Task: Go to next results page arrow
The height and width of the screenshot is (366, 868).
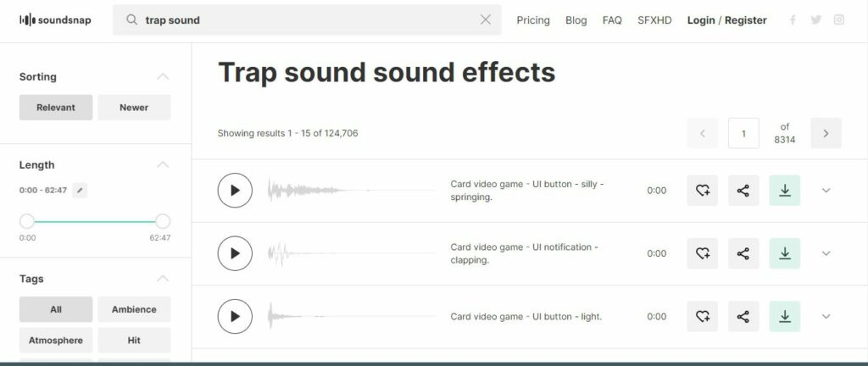Action: [x=826, y=133]
